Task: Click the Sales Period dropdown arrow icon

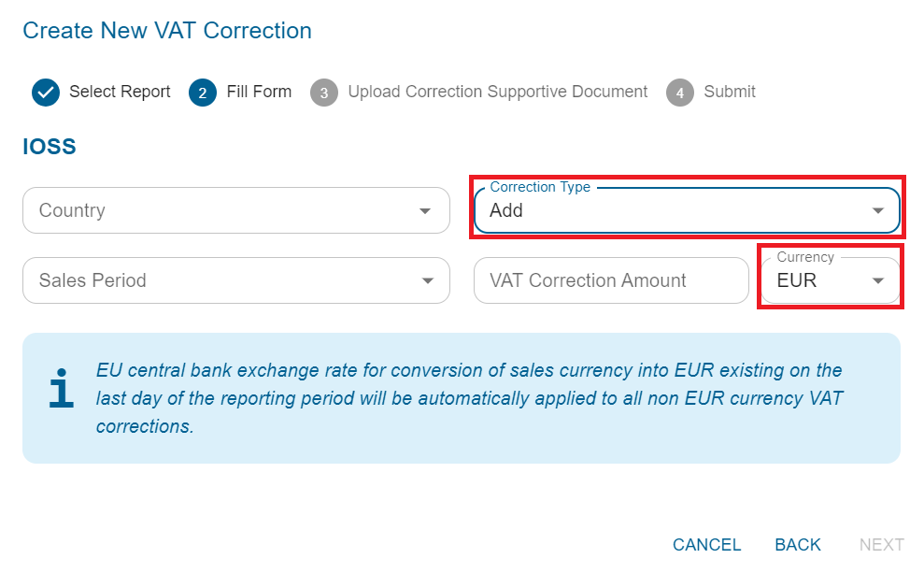Action: (x=427, y=281)
